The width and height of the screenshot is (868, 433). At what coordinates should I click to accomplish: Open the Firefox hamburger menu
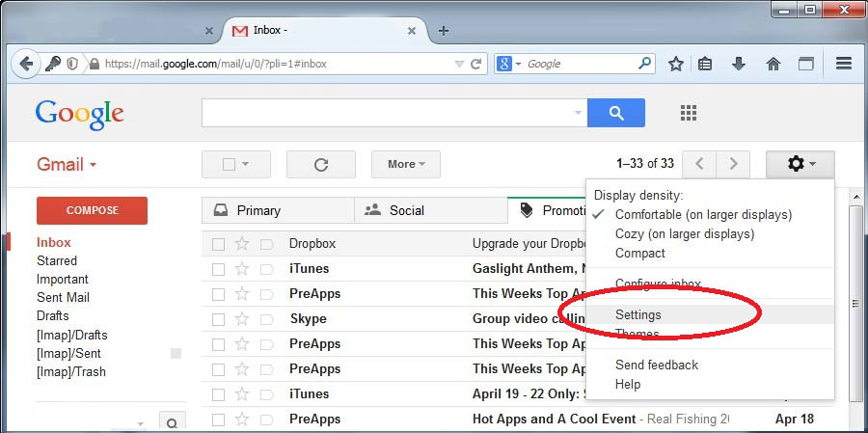point(844,63)
